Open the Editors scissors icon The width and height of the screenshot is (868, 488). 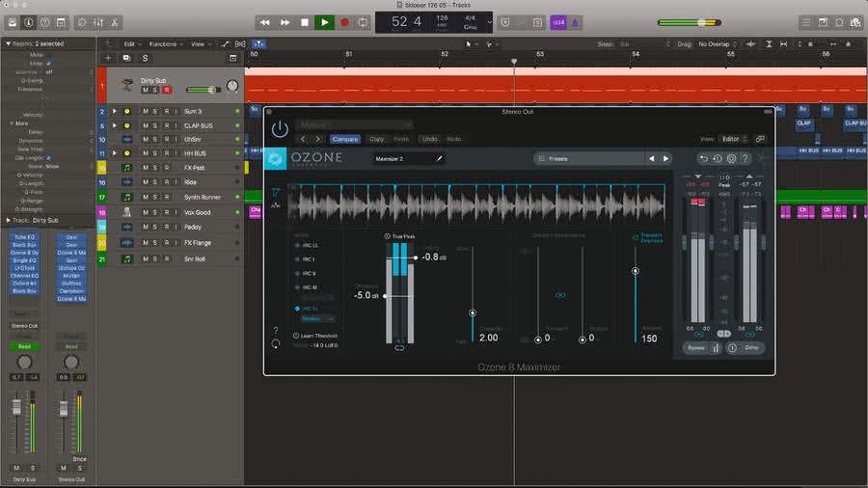(x=115, y=23)
